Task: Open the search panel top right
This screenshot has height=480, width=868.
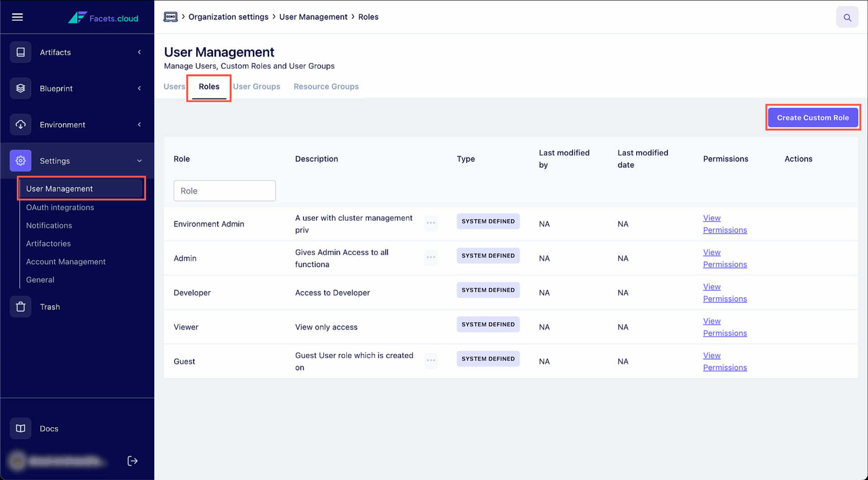Action: pyautogui.click(x=847, y=17)
